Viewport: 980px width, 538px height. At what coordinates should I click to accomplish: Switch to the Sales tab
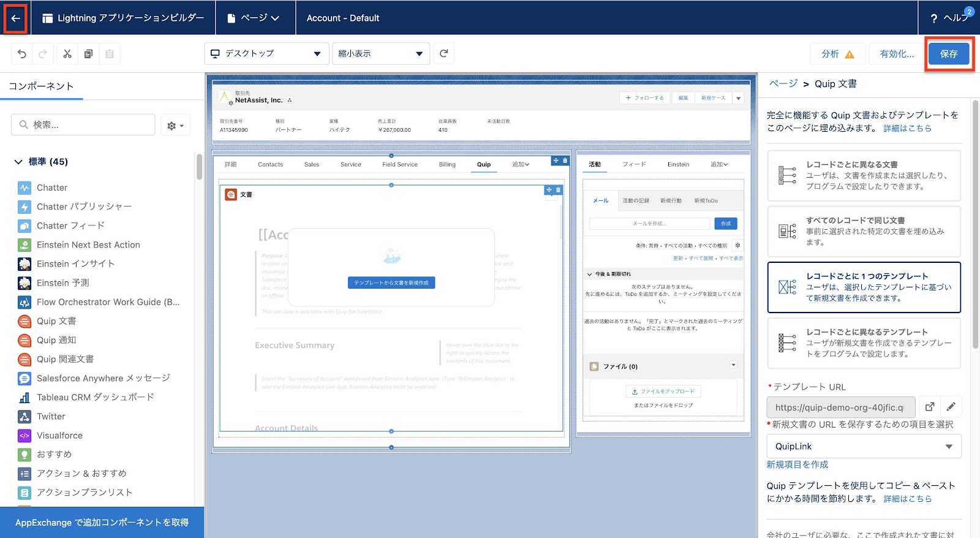[312, 164]
